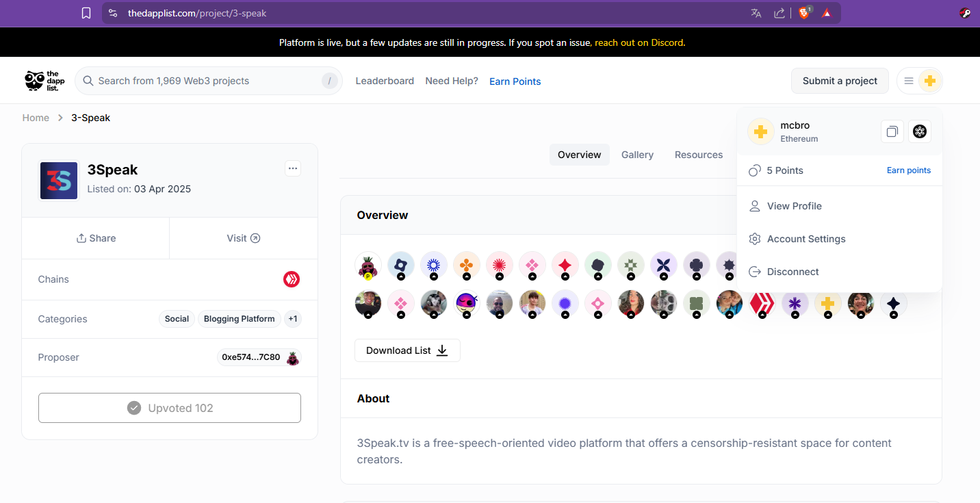Click Earn points link in account menu
The image size is (980, 503).
[909, 170]
